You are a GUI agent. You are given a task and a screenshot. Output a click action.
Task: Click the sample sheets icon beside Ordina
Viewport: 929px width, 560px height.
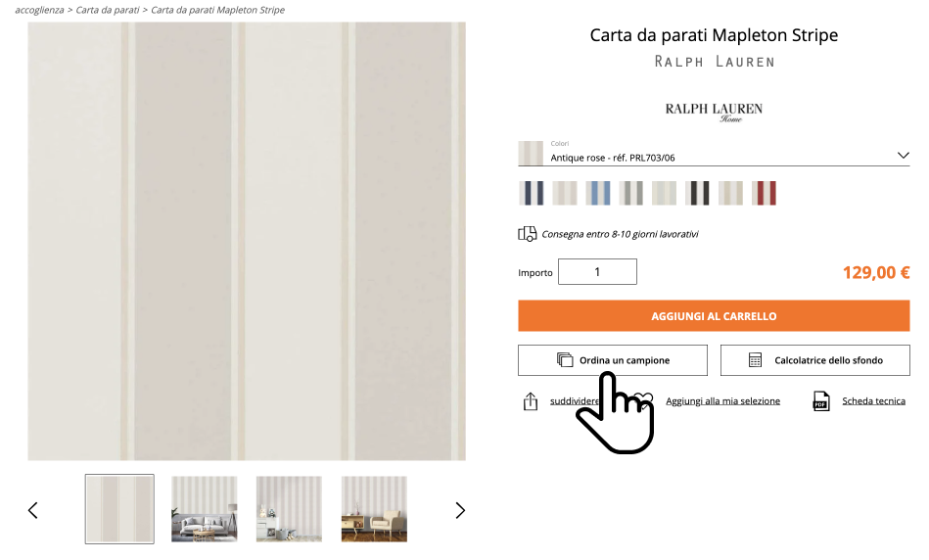(x=565, y=359)
